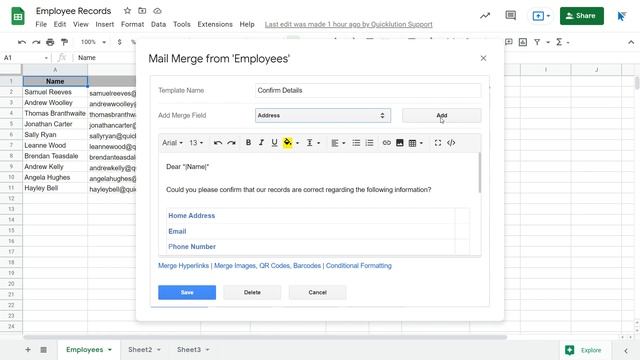Open Merge Images, QR Codes, Barcodes link

pyautogui.click(x=267, y=266)
